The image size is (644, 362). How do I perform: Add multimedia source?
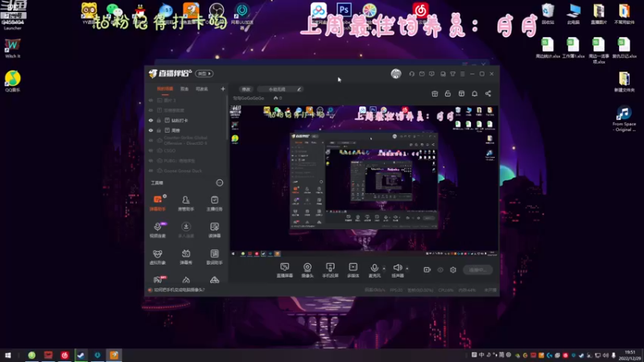(353, 270)
